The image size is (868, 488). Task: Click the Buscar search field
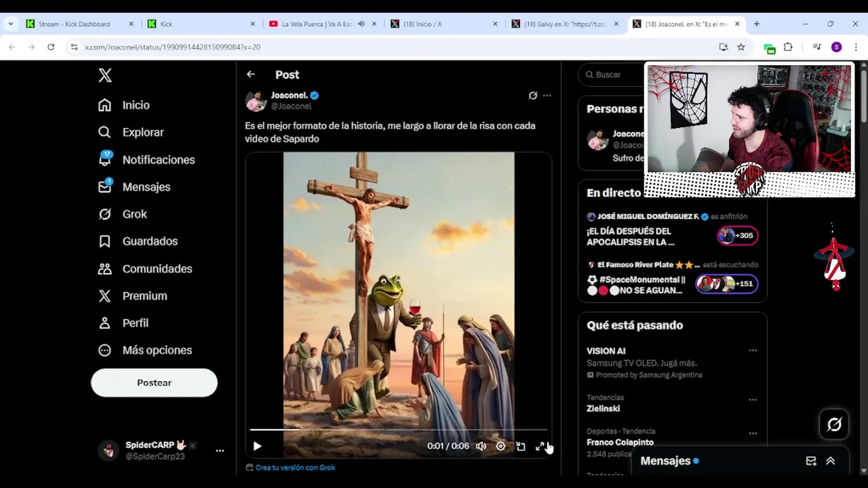[x=610, y=75]
